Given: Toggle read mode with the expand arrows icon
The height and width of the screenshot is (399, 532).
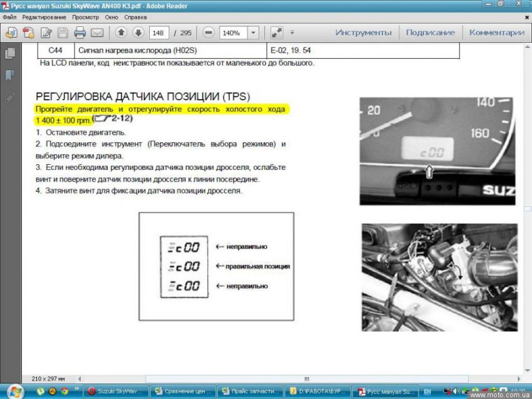Looking at the screenshot, I should pyautogui.click(x=276, y=33).
